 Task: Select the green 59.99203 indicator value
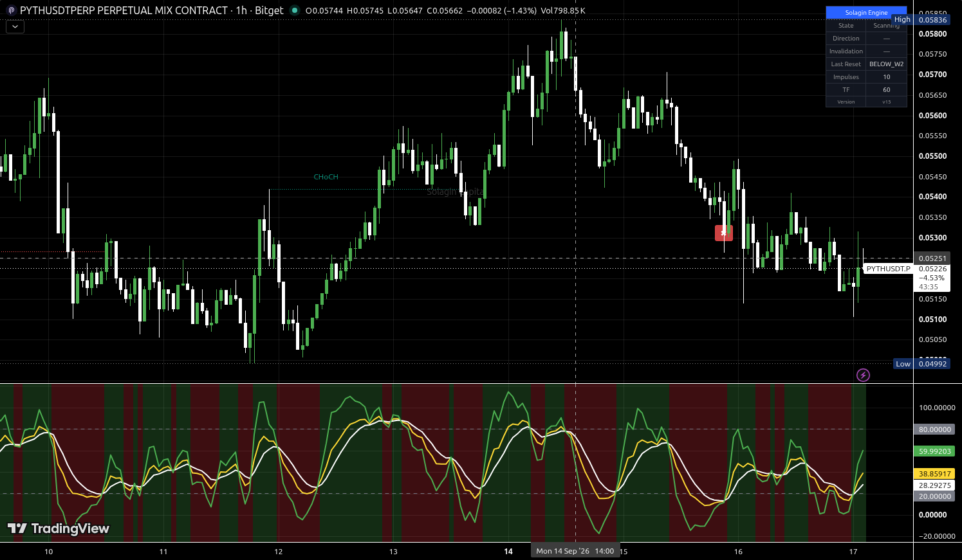coord(934,451)
